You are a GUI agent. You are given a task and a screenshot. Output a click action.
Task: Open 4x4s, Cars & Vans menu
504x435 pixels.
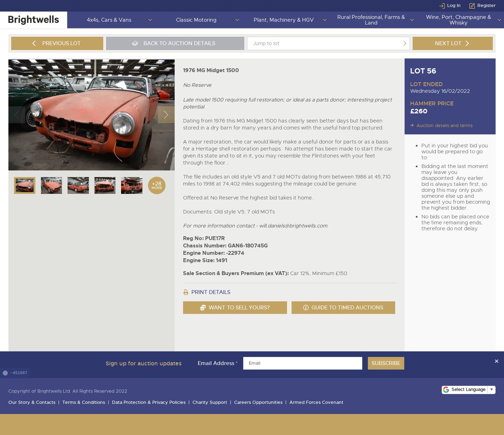109,20
